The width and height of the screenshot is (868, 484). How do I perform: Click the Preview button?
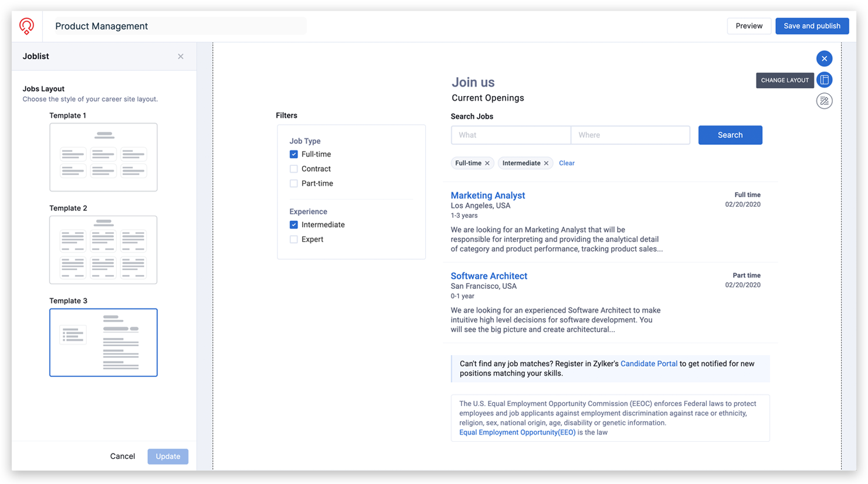pos(749,26)
